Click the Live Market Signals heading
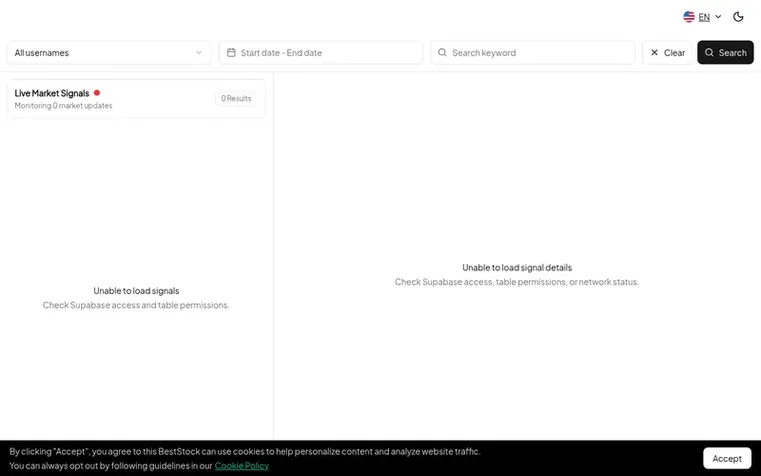Image resolution: width=761 pixels, height=476 pixels. pos(52,93)
